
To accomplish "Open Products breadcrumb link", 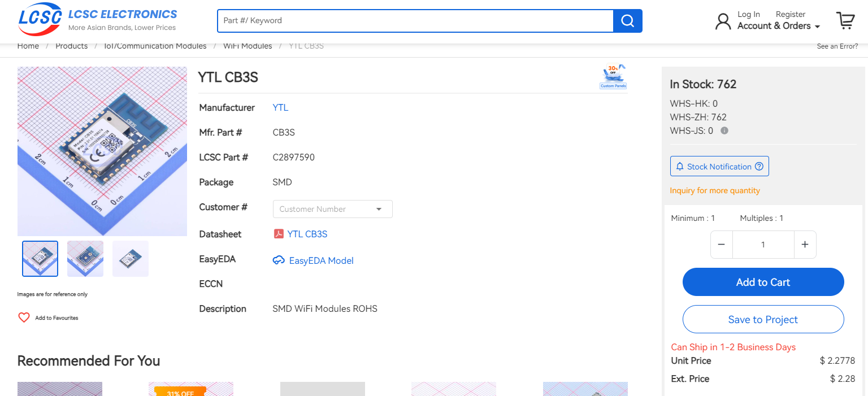I will coord(72,46).
